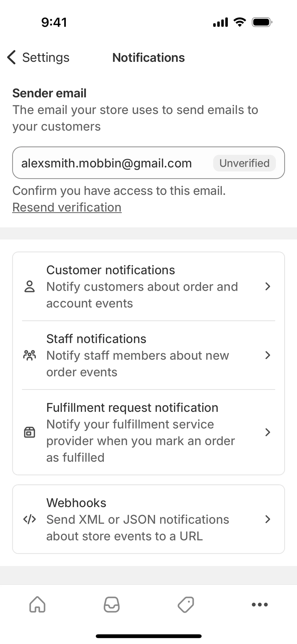Expand Staff notifications with its chevron
This screenshot has width=297, height=644.
coord(267,355)
